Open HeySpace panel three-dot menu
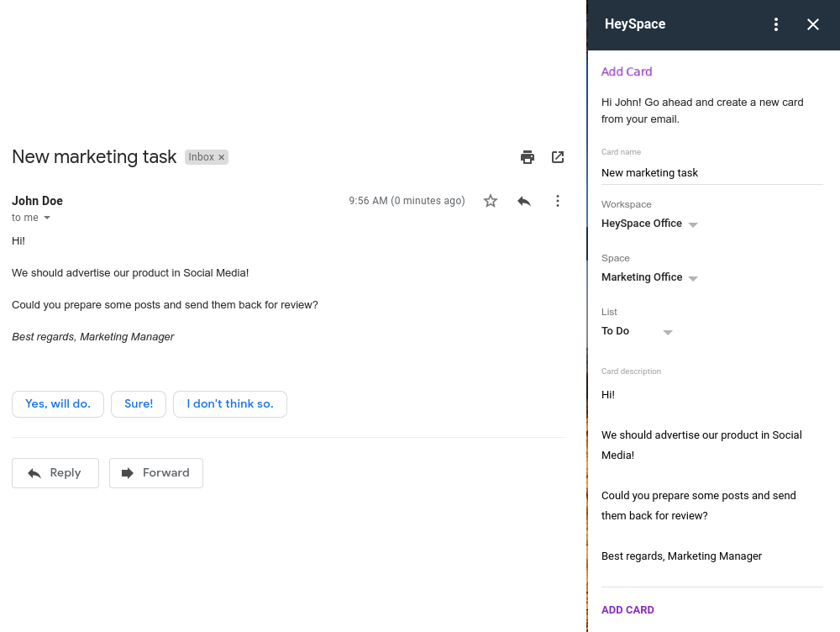 (775, 24)
